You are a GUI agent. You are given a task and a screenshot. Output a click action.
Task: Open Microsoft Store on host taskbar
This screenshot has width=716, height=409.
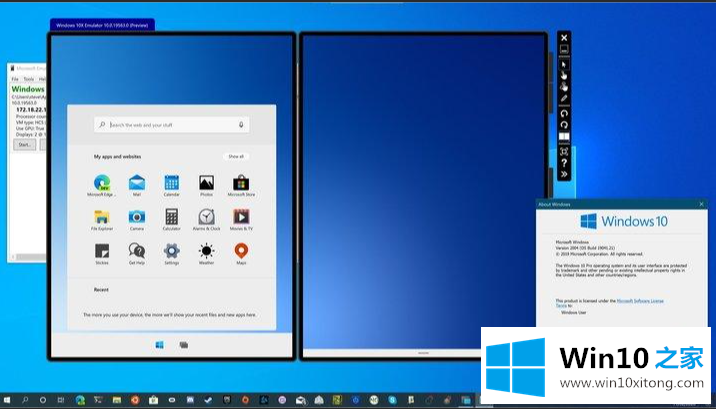coord(153,400)
